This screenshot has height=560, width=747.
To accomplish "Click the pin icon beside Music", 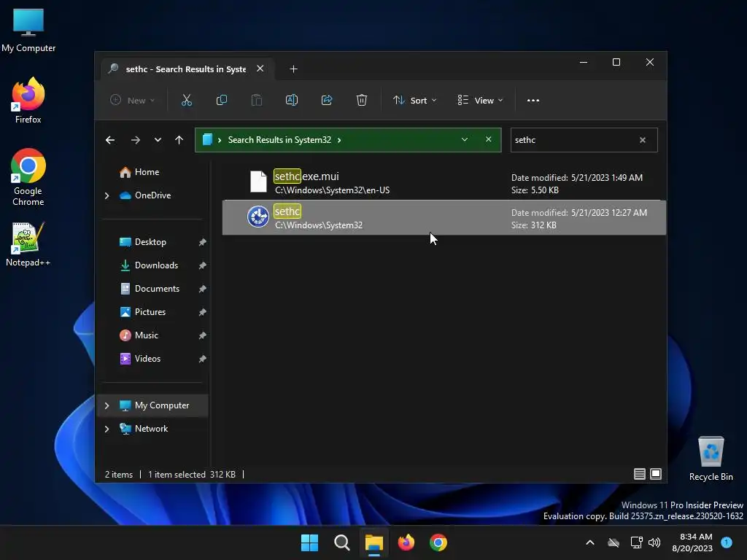I will coord(202,335).
